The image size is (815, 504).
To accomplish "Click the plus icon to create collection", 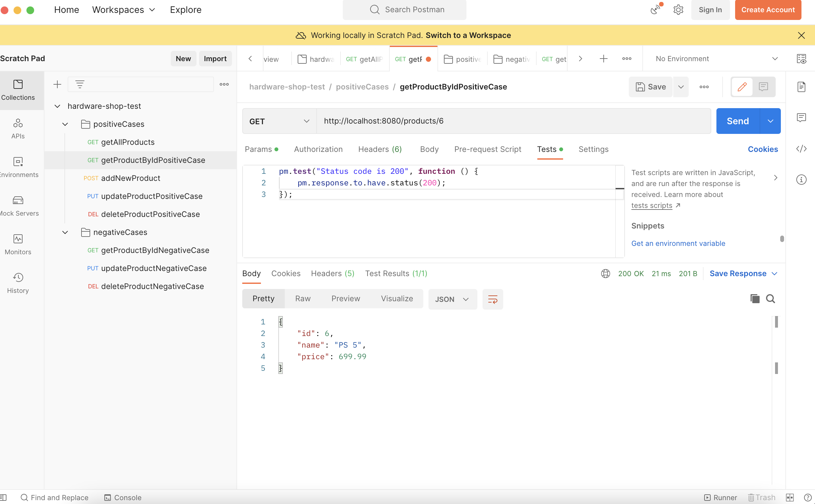I will tap(57, 84).
